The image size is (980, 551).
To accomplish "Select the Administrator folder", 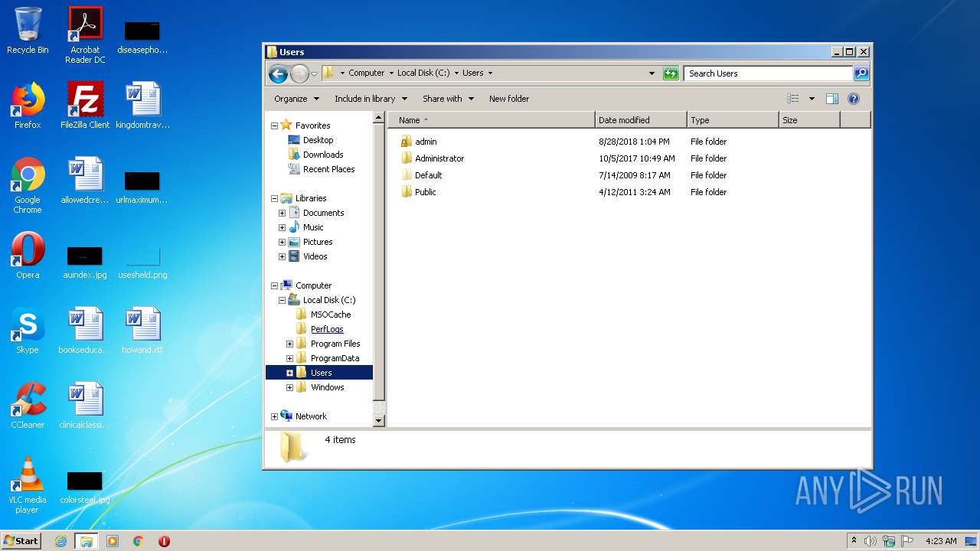I will pyautogui.click(x=432, y=158).
